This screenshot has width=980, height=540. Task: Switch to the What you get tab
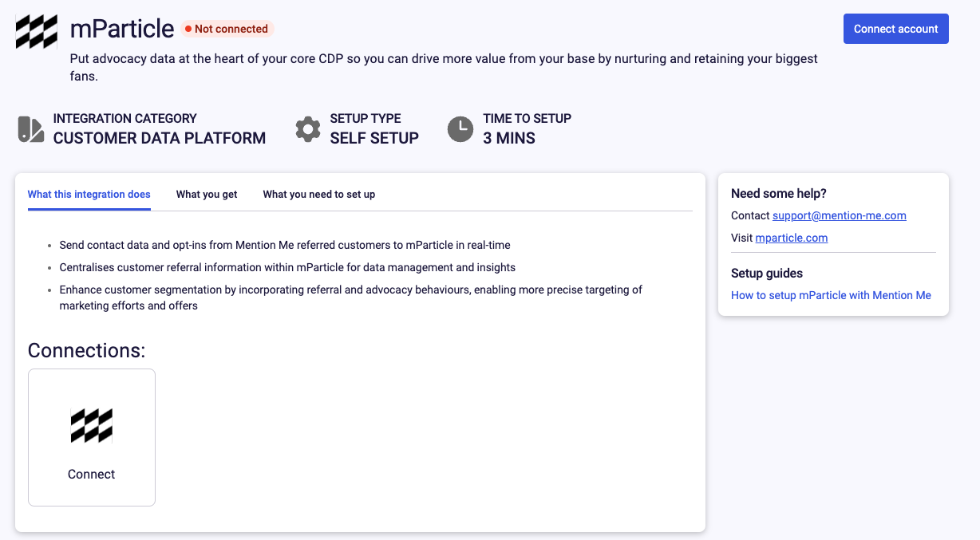point(207,195)
